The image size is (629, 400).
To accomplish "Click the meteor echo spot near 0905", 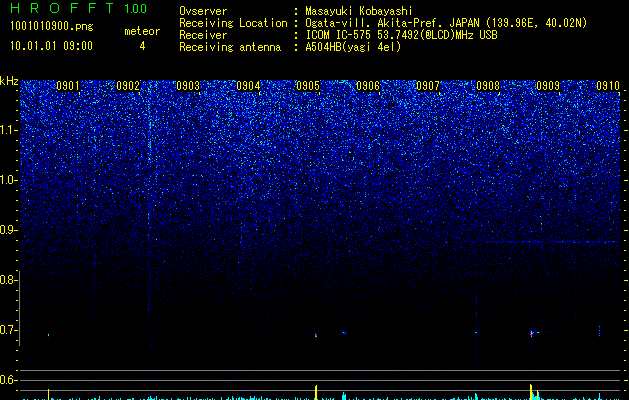I will tap(316, 335).
